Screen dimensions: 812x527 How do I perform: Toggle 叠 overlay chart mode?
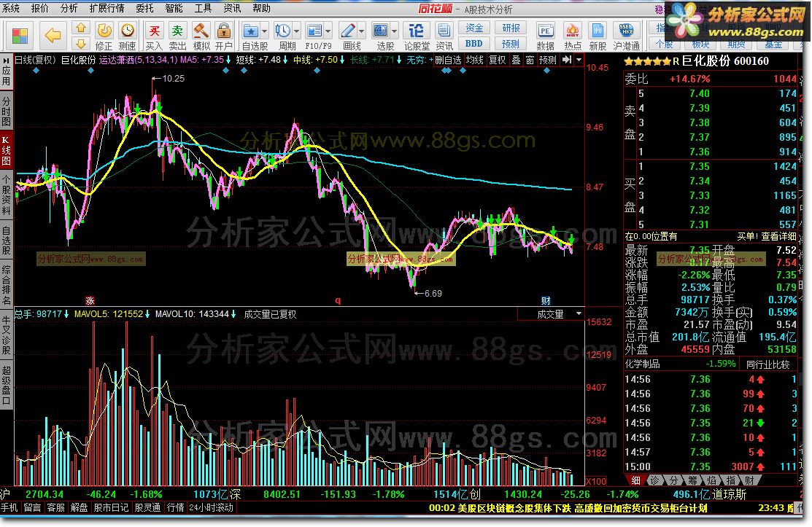[x=517, y=60]
